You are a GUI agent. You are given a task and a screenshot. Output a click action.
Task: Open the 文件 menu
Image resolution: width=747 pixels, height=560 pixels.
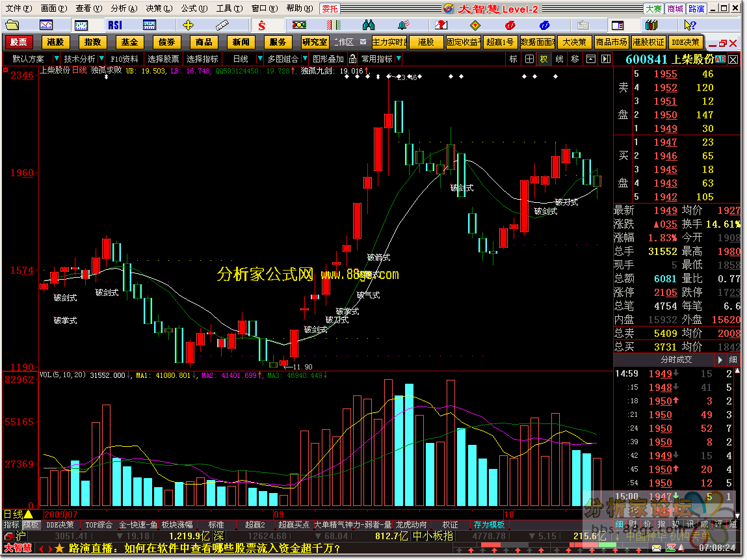(x=19, y=8)
